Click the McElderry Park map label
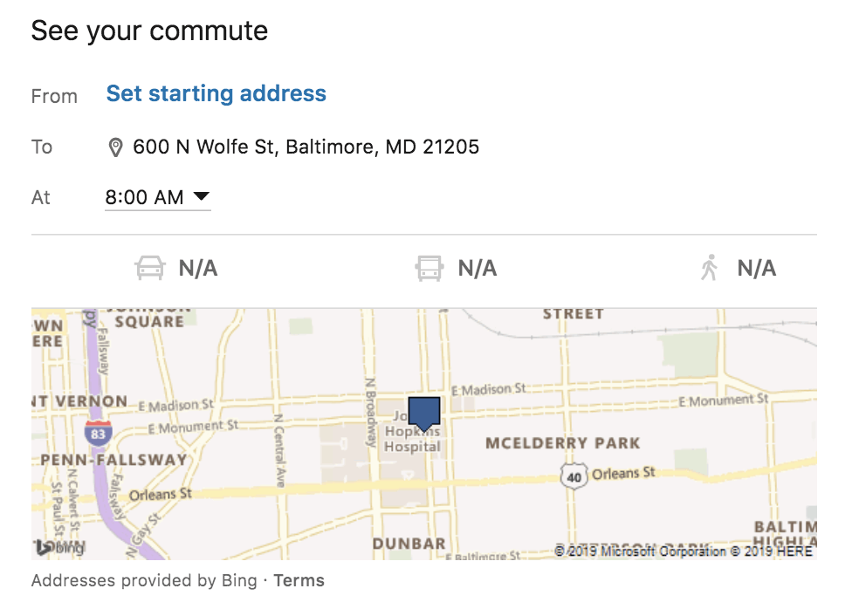The width and height of the screenshot is (852, 616). (563, 443)
